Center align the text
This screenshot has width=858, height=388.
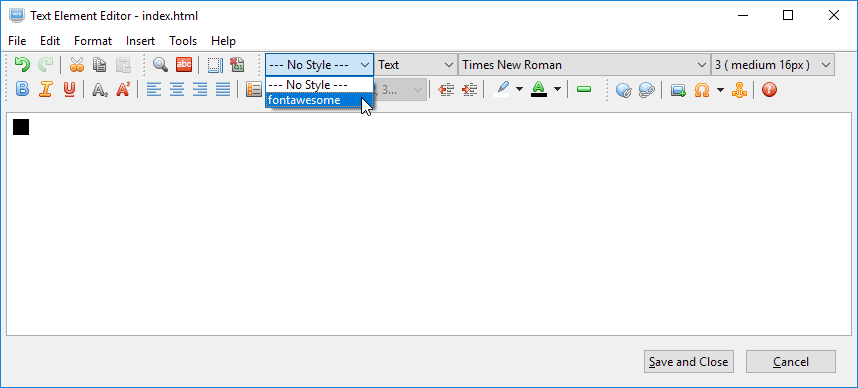[x=176, y=89]
